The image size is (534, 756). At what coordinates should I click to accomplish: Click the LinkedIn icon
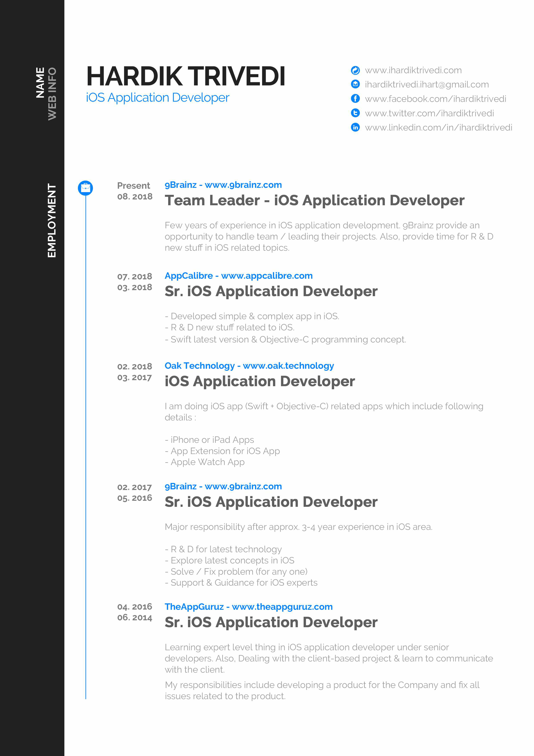355,127
